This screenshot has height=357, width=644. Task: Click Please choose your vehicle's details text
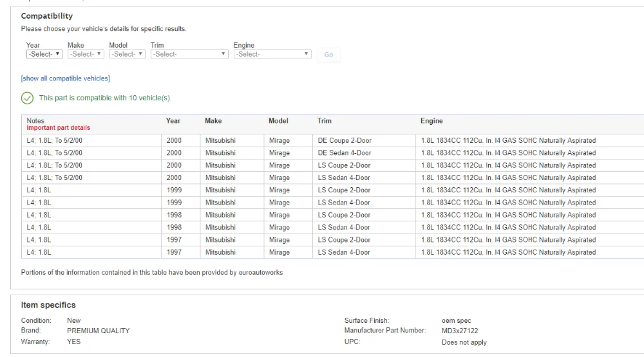click(x=104, y=29)
